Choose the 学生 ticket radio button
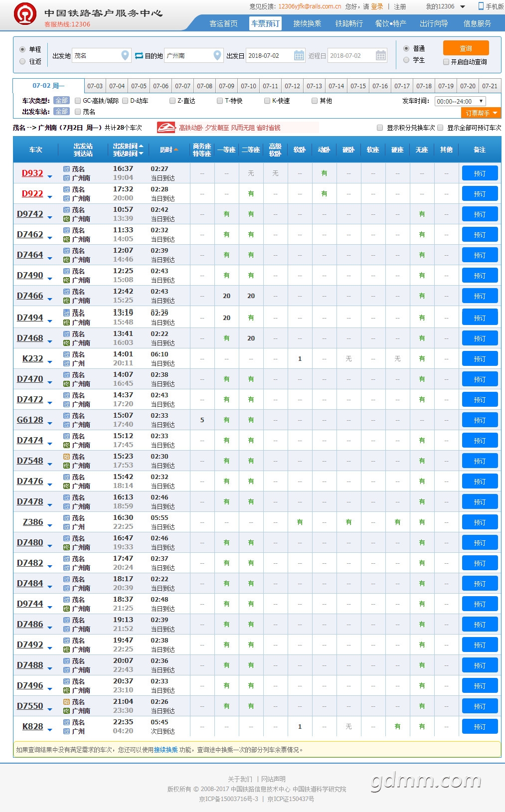The height and width of the screenshot is (812, 505). click(406, 60)
